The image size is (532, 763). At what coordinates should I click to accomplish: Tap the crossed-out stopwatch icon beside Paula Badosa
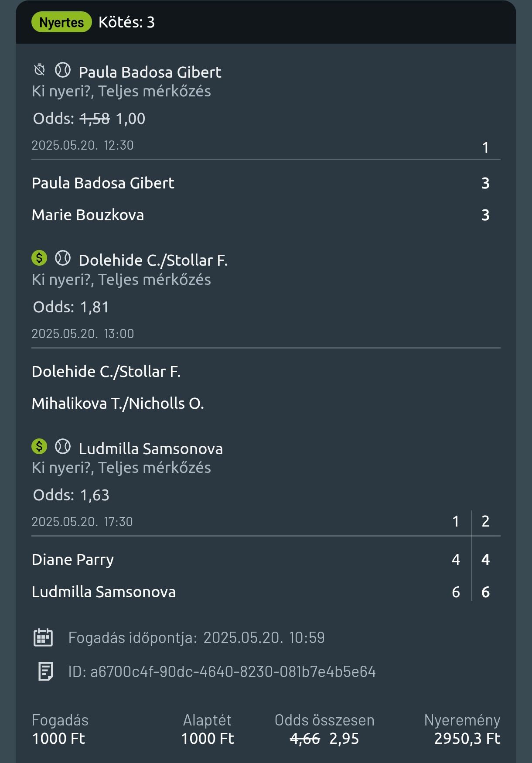(39, 70)
